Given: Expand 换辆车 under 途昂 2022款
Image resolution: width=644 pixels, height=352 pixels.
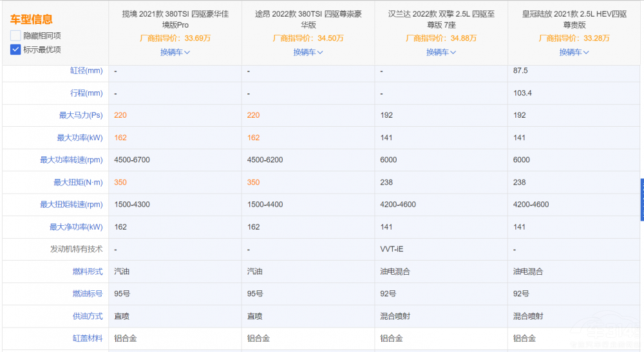Looking at the screenshot, I should click(x=308, y=52).
